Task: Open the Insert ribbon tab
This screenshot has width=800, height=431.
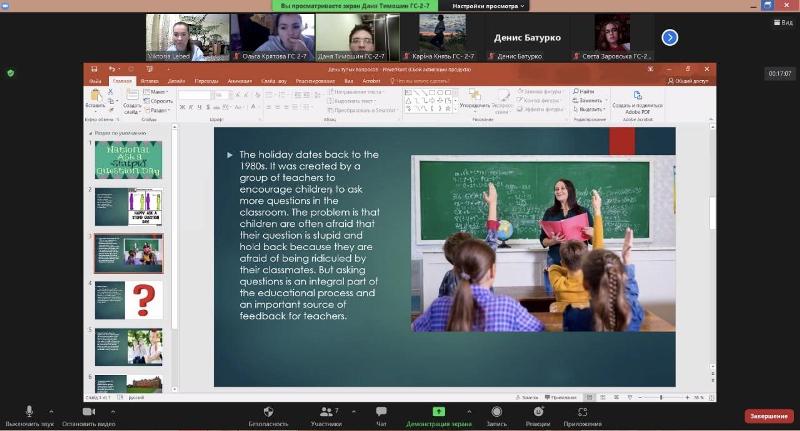Action: coord(149,81)
